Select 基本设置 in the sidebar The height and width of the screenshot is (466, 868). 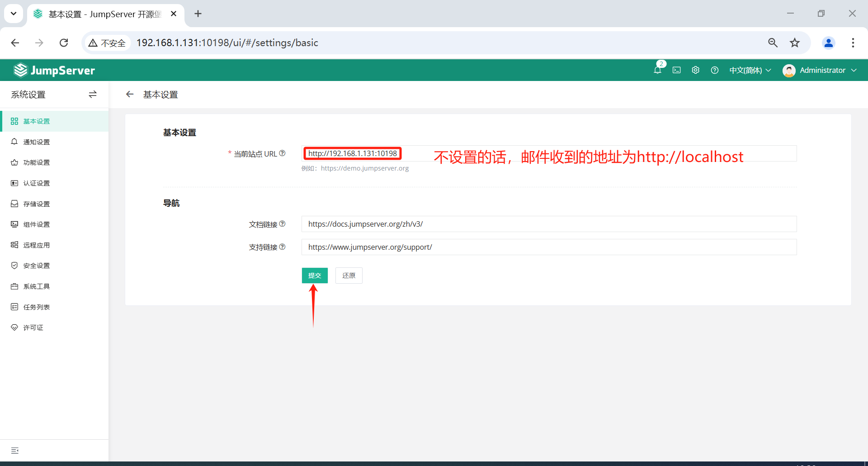pos(54,121)
